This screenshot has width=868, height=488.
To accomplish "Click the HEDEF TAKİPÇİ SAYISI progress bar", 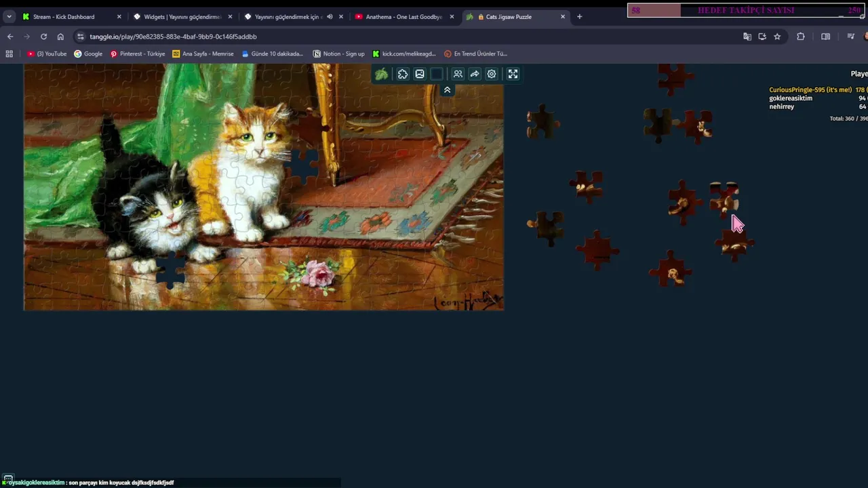I will tap(746, 10).
